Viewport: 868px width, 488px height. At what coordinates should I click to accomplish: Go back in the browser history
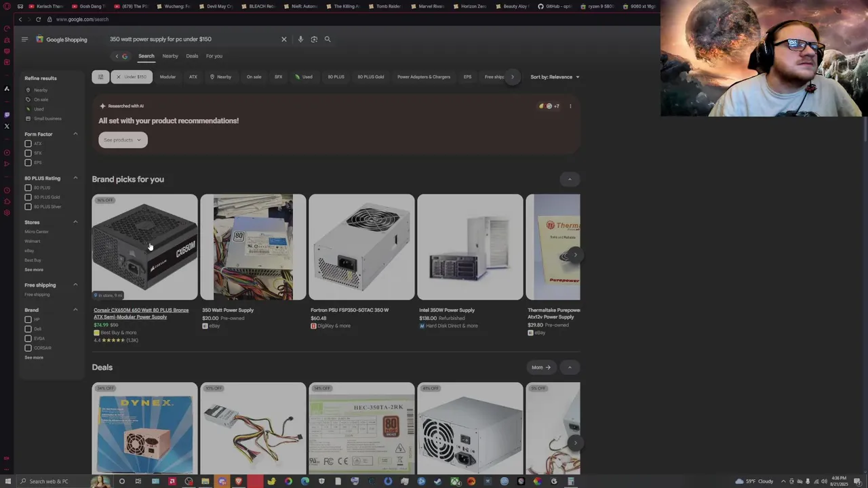(x=20, y=20)
